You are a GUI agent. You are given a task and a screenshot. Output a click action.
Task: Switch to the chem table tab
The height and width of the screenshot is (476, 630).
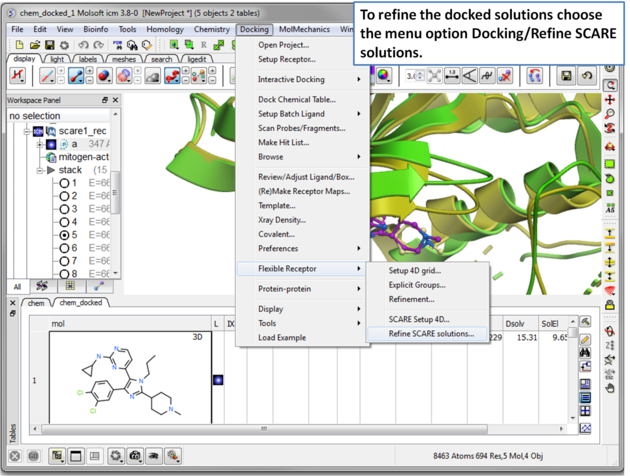35,302
